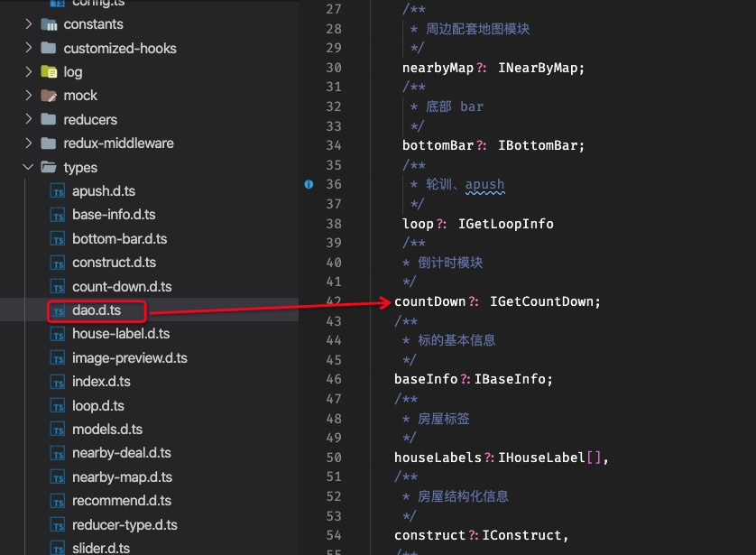Select dao.d.ts in explorer

[97, 310]
